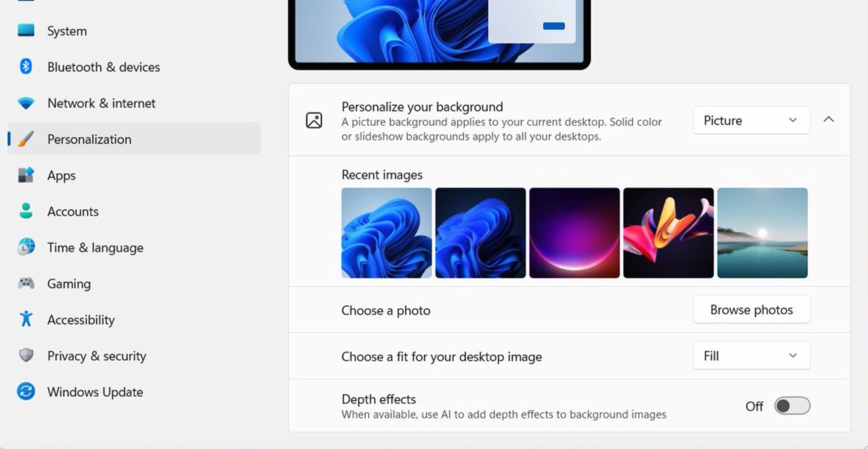Screen dimensions: 868x449
Task: Click the Time & language globe icon
Action: pyautogui.click(x=26, y=247)
